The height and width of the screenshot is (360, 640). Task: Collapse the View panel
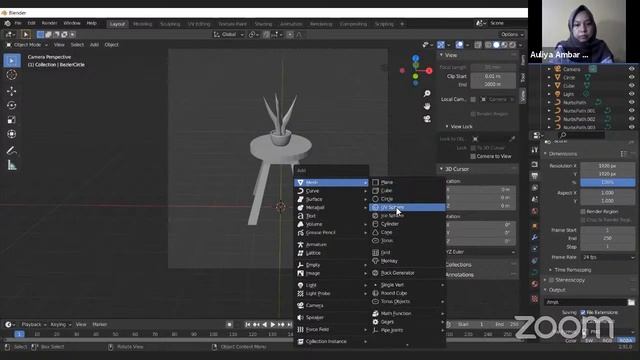[441, 55]
